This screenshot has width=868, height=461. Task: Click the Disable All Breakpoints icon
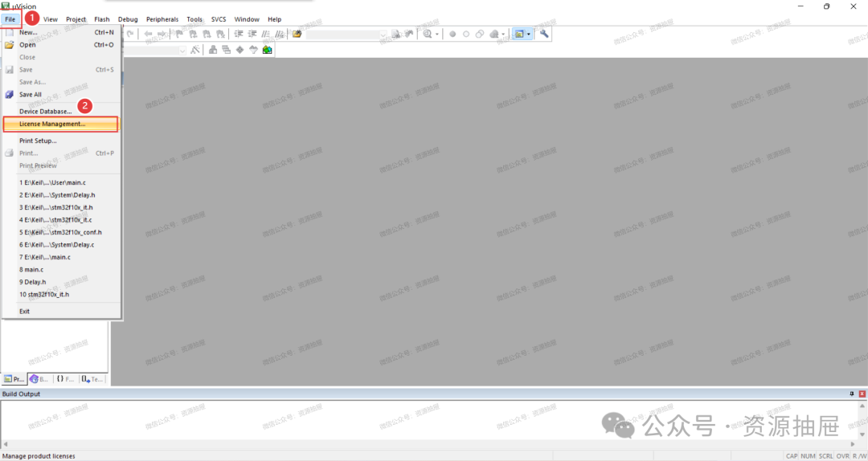[x=480, y=35]
